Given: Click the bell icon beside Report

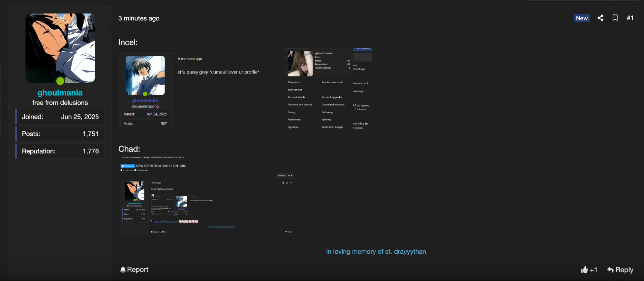Looking at the screenshot, I should click(123, 269).
